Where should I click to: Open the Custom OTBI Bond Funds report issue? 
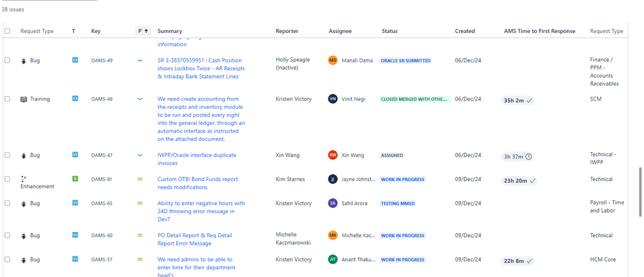(197, 183)
